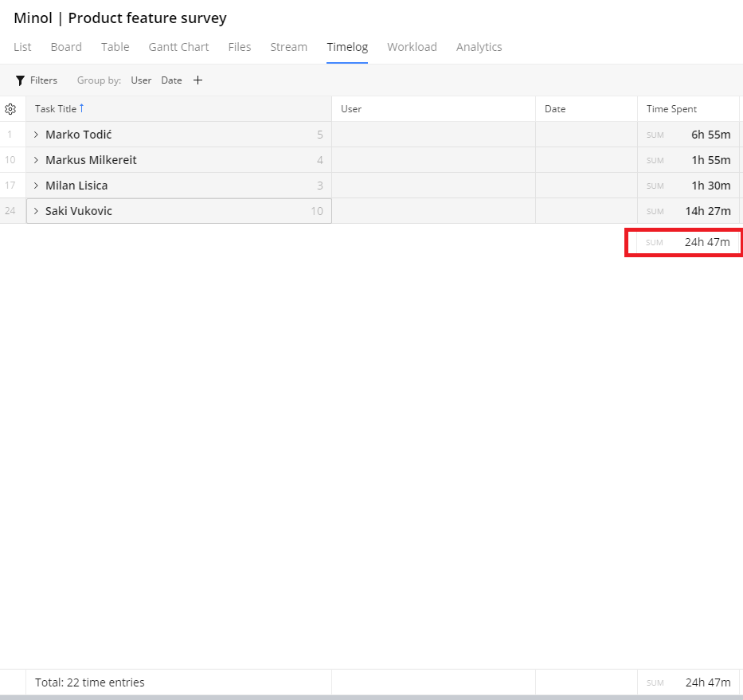
Task: Expand the Saki Vukovic group
Action: [36, 211]
